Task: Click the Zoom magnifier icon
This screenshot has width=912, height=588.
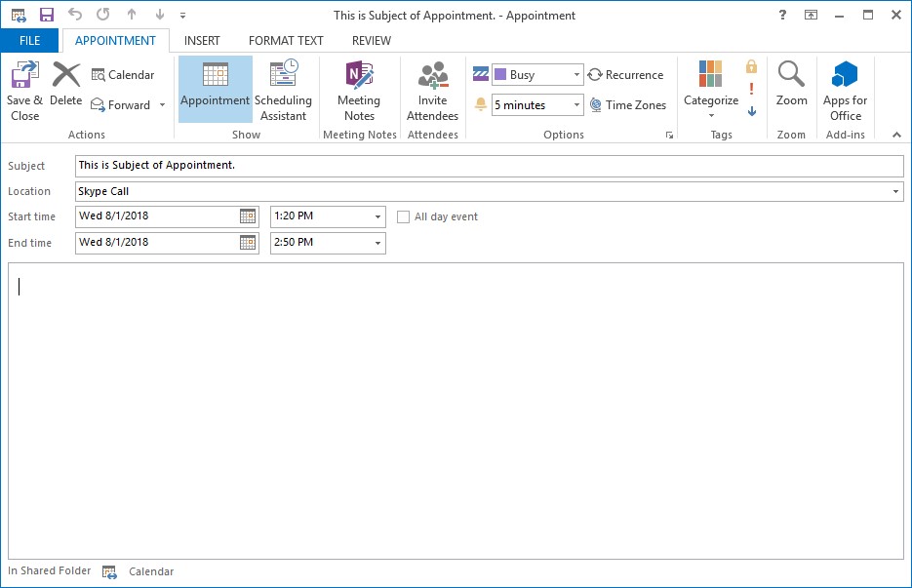Action: pos(791,76)
